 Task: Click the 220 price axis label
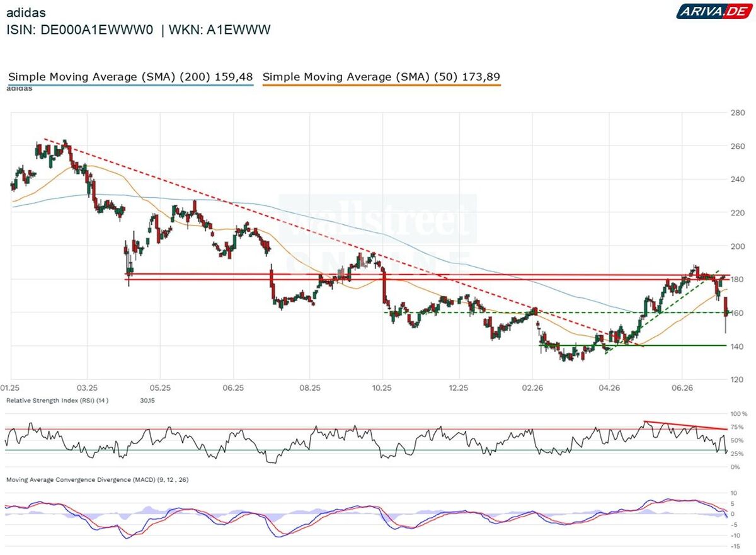pyautogui.click(x=737, y=213)
